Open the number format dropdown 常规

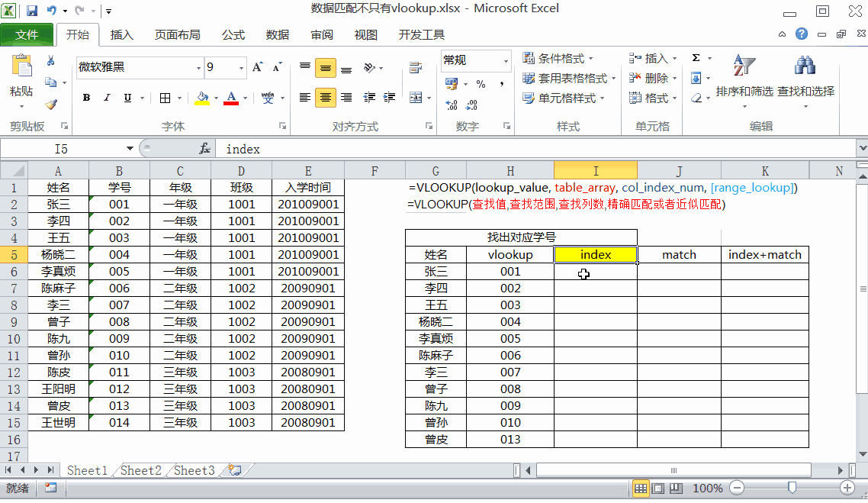tap(506, 60)
